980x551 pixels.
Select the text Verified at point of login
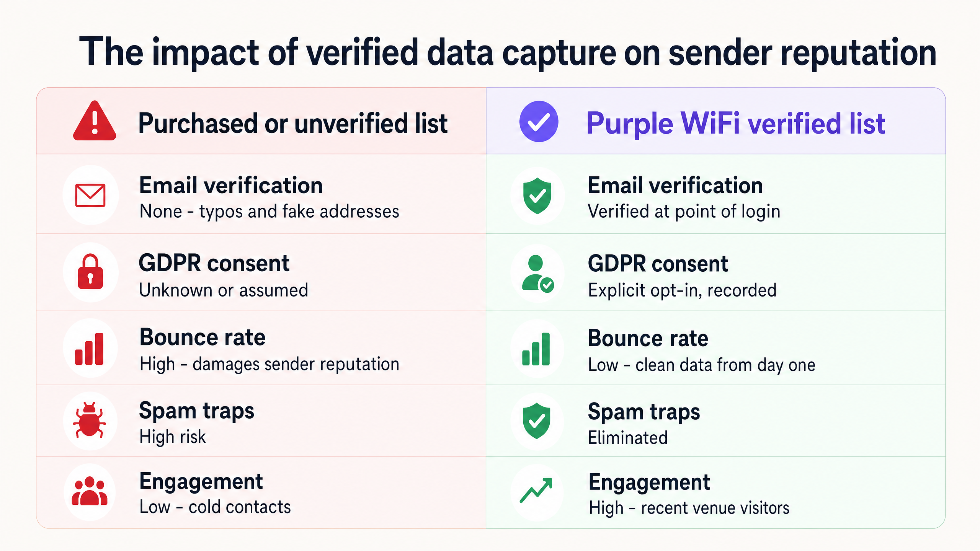[684, 212]
